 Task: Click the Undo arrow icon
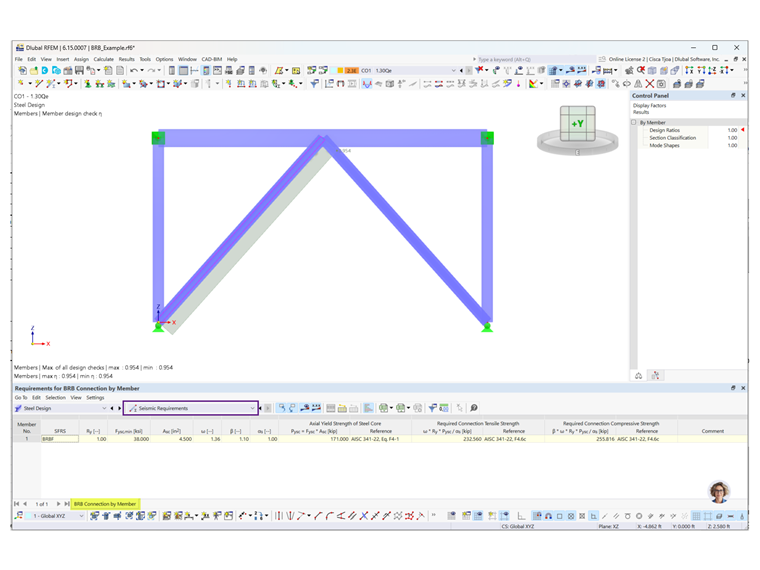[134, 70]
